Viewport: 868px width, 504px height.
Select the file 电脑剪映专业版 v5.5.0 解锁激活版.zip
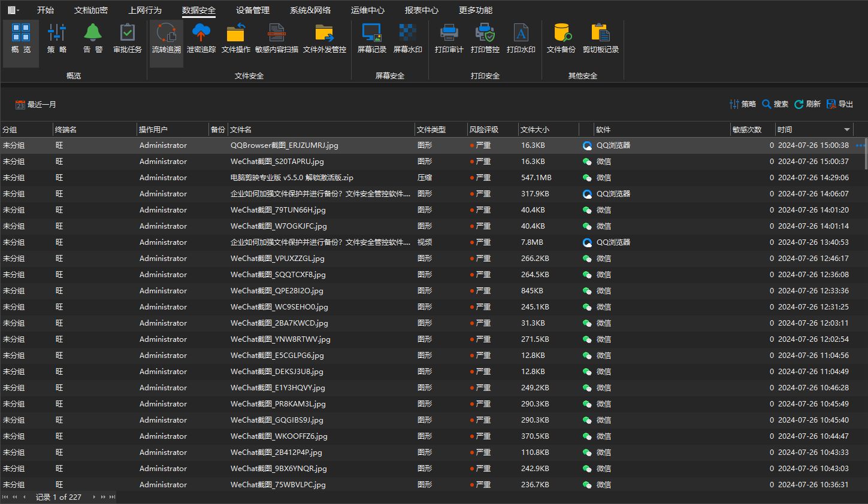[x=292, y=178]
